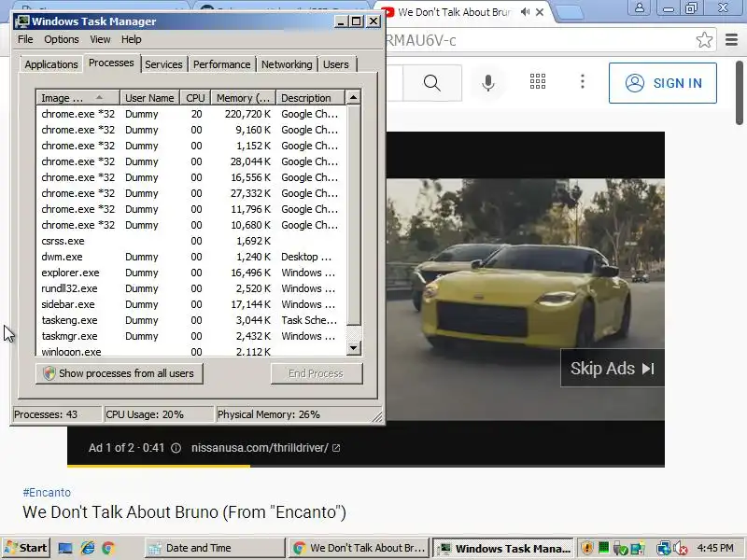This screenshot has height=560, width=747.
Task: Click the 4:45 PM system clock
Action: pyautogui.click(x=715, y=548)
